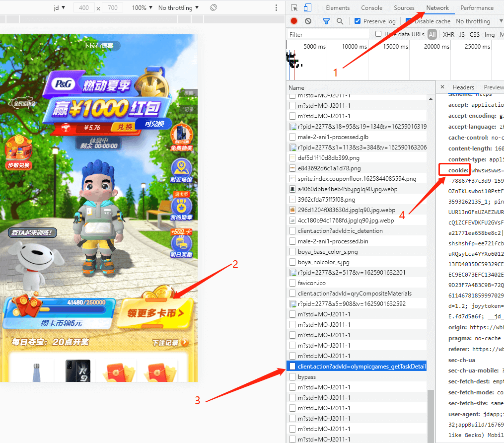Toggle the network filter funnel icon
This screenshot has height=443, width=504.
click(x=326, y=21)
